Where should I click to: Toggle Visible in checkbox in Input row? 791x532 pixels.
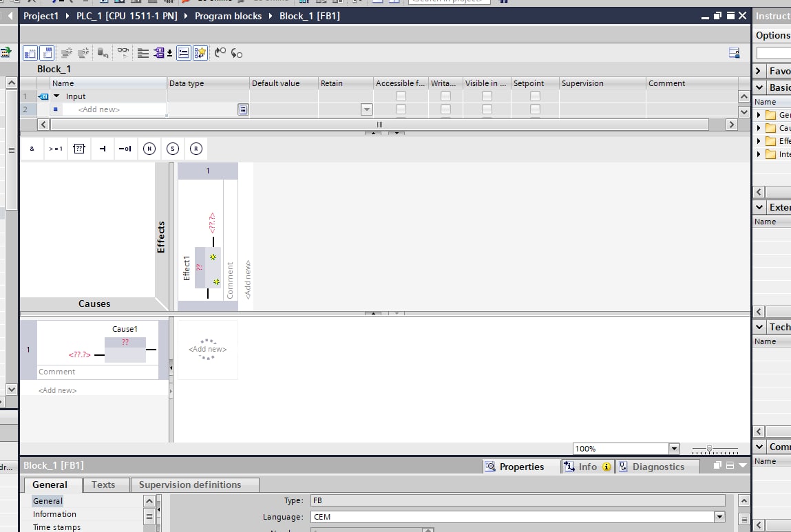click(x=487, y=96)
